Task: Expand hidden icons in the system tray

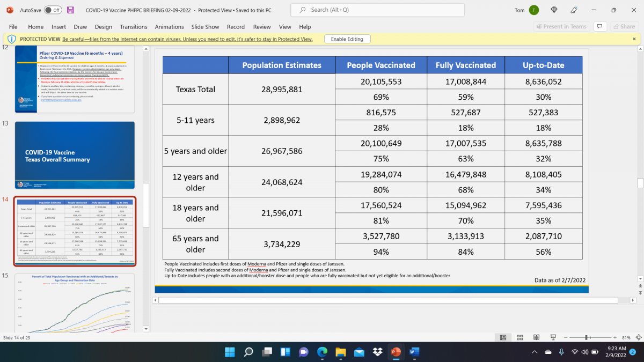Action: click(535, 352)
